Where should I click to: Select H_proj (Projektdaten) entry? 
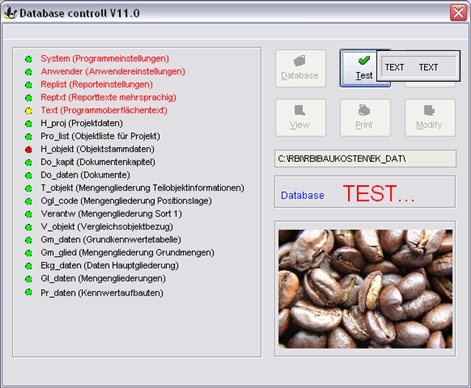click(x=82, y=123)
